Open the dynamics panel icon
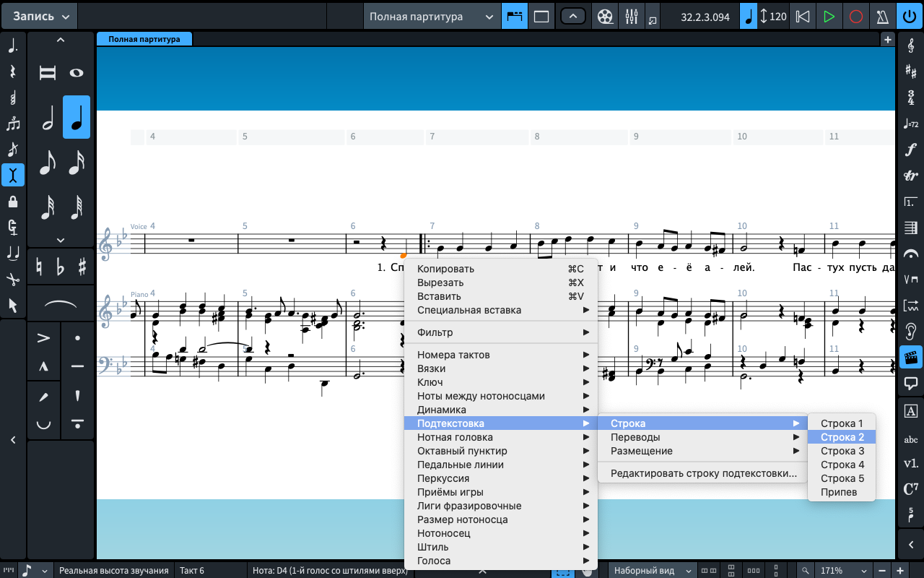 click(x=910, y=150)
